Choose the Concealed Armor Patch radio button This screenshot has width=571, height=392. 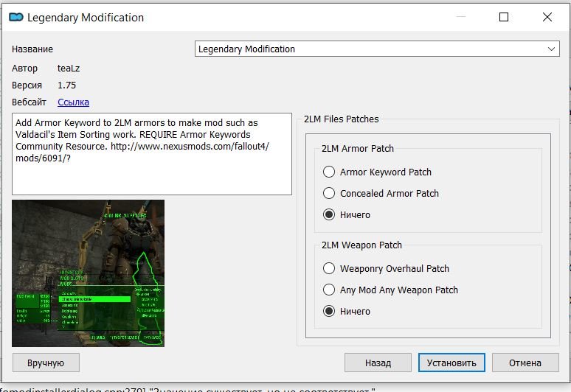click(x=329, y=193)
